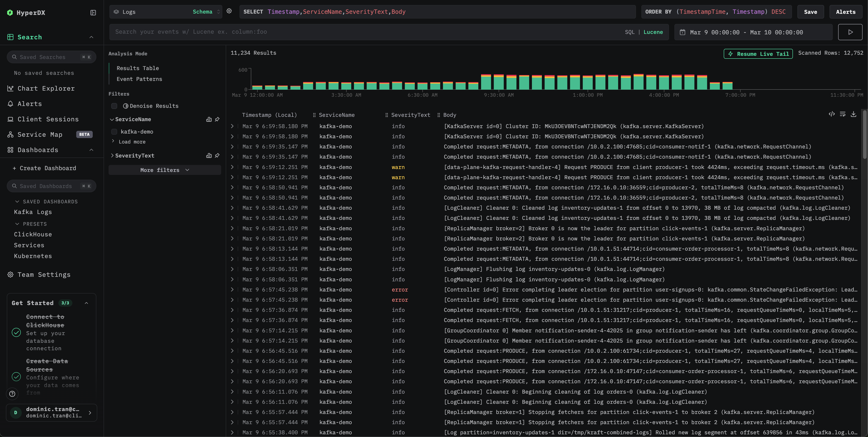
Task: Switch to Event Patterns analysis mode
Action: coord(139,79)
